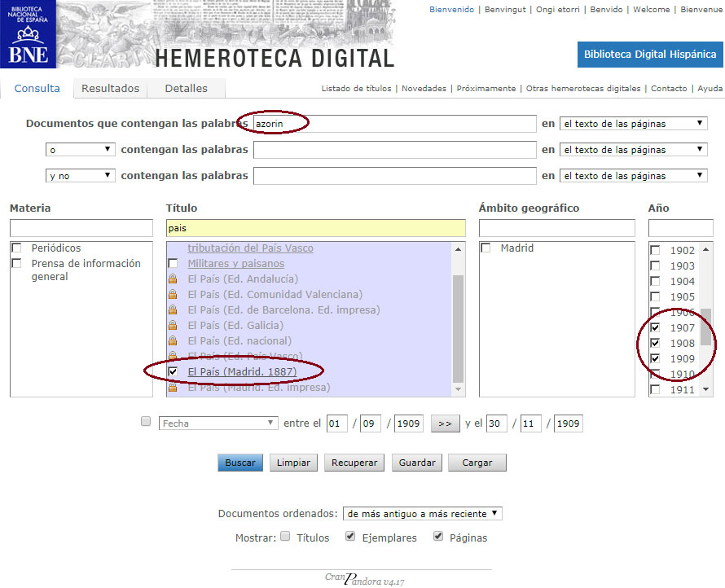This screenshot has height=588, width=725.
Task: Toggle Prensa de información general checkbox
Action: 16,264
